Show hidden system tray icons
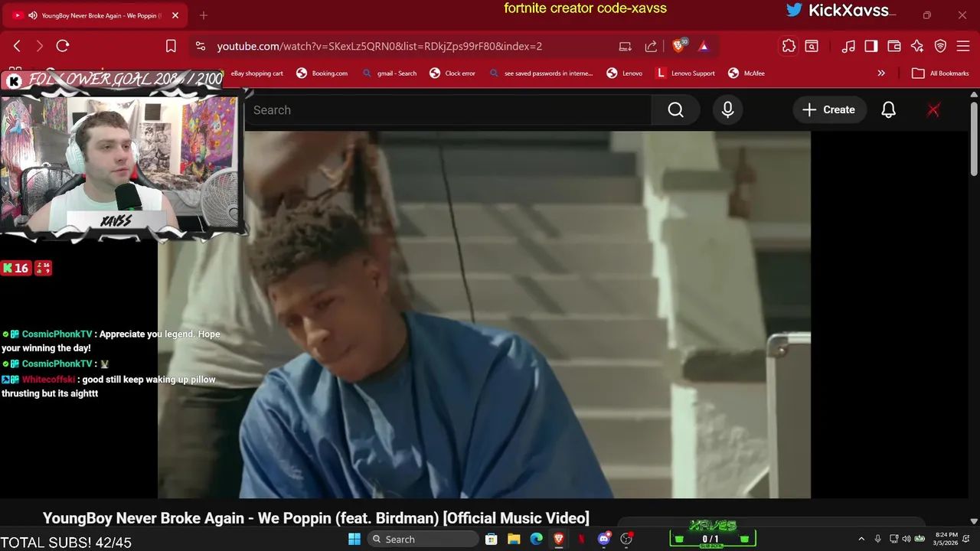The width and height of the screenshot is (980, 551). 861,539
